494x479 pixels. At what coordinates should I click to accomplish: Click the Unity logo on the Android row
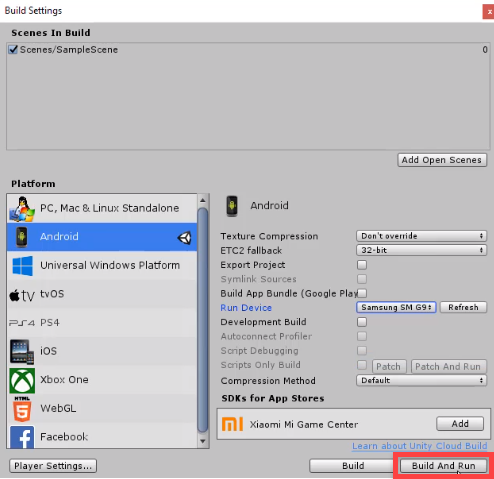[184, 238]
